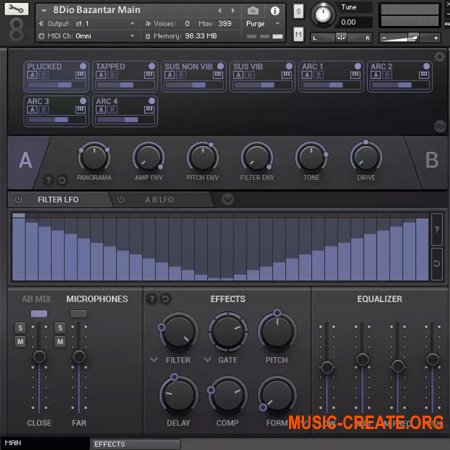The height and width of the screenshot is (450, 450).
Task: Click the first Equalizer band fader
Action: tap(327, 367)
